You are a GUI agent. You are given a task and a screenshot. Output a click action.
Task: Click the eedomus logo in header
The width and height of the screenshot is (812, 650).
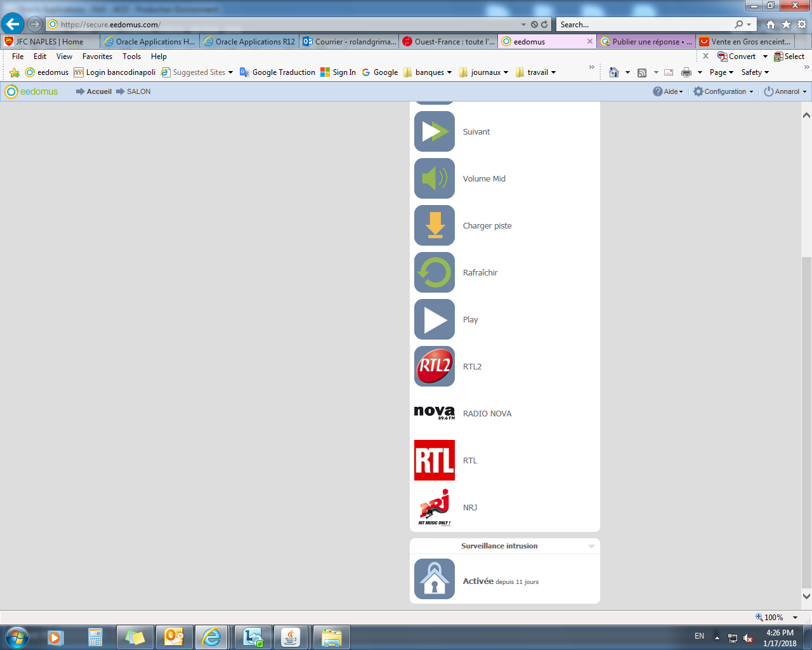pyautogui.click(x=32, y=91)
